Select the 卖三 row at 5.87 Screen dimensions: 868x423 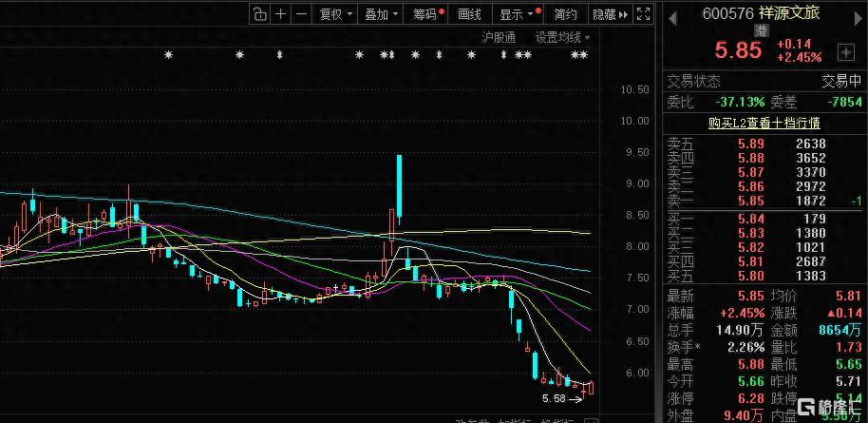tap(764, 172)
